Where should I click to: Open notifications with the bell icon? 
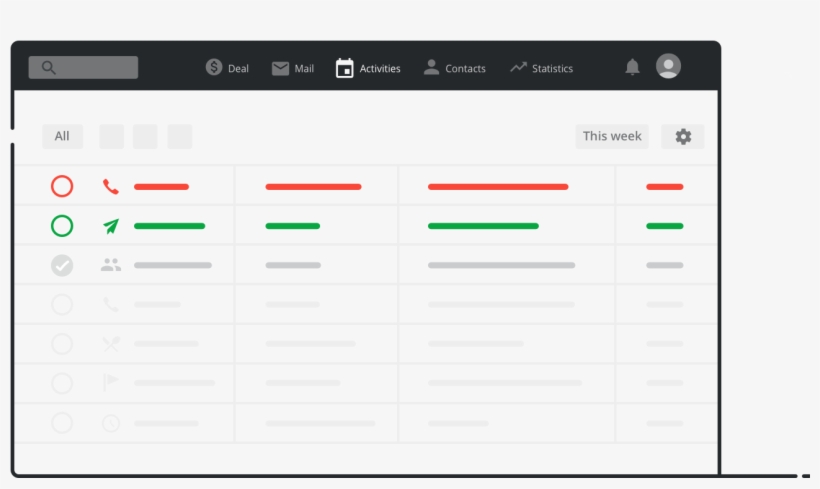[632, 67]
